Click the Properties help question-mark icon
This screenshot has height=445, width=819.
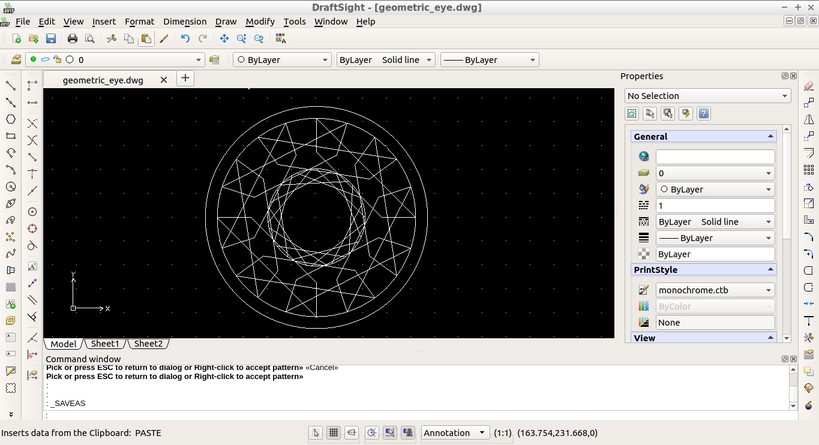(x=704, y=113)
